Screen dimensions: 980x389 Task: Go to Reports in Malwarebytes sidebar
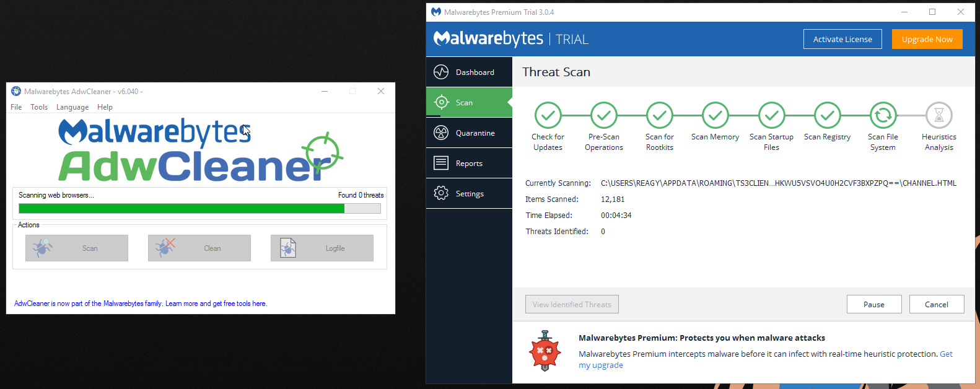(469, 163)
